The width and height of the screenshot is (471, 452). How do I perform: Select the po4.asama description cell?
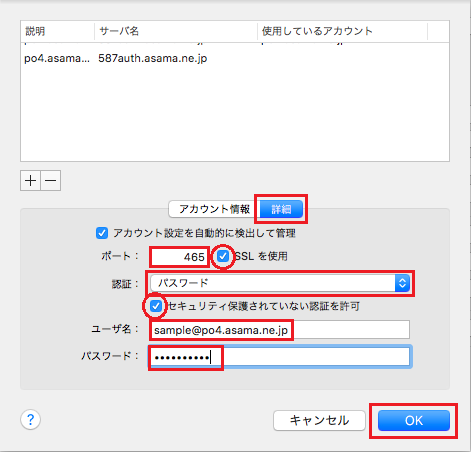point(57,58)
